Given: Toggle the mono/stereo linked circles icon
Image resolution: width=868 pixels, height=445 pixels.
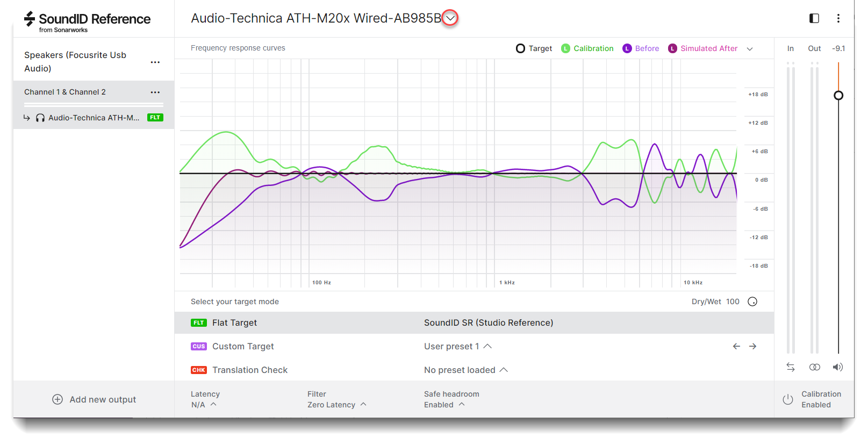Looking at the screenshot, I should point(815,367).
